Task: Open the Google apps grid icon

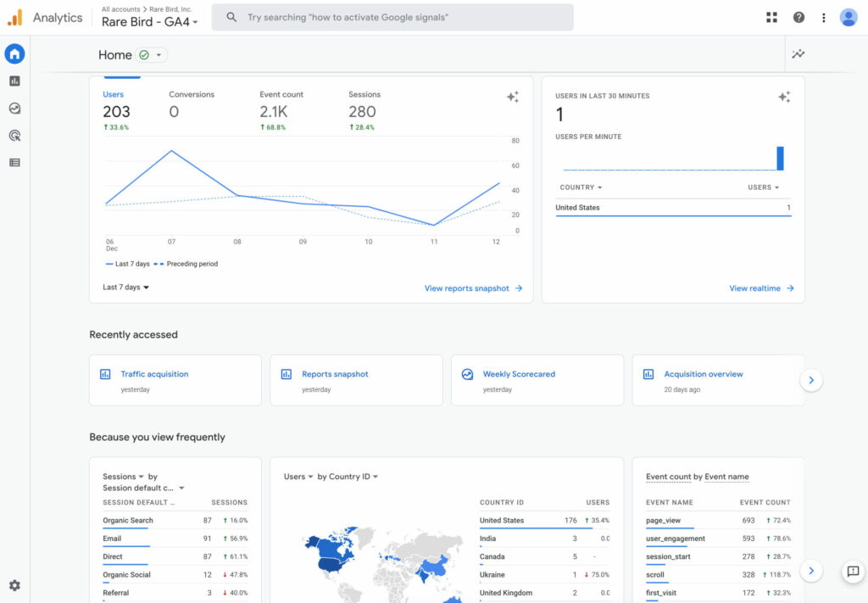Action: (x=771, y=17)
